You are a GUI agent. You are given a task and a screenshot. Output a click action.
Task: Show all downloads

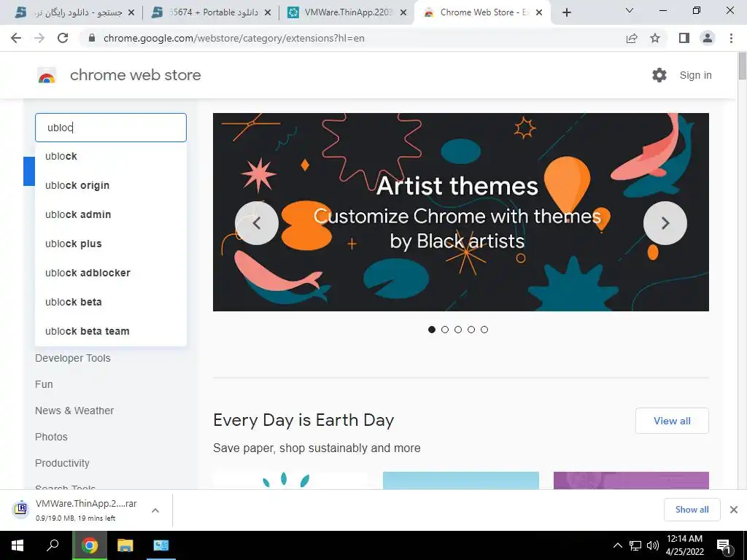[692, 510]
